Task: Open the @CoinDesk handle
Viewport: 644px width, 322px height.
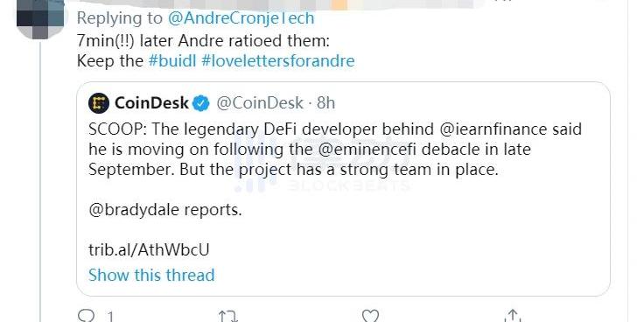Action: pyautogui.click(x=260, y=103)
